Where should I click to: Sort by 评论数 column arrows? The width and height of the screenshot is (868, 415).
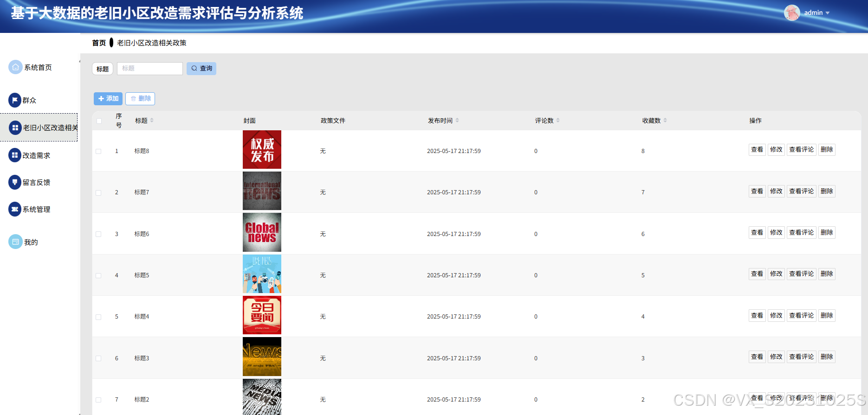tap(558, 121)
